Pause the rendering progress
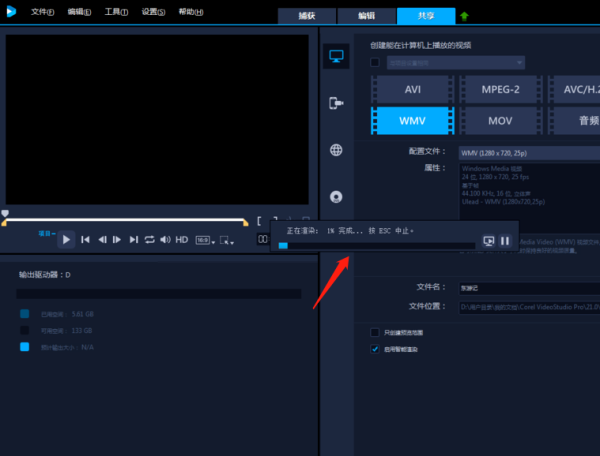Viewport: 600px width, 456px height. 505,241
